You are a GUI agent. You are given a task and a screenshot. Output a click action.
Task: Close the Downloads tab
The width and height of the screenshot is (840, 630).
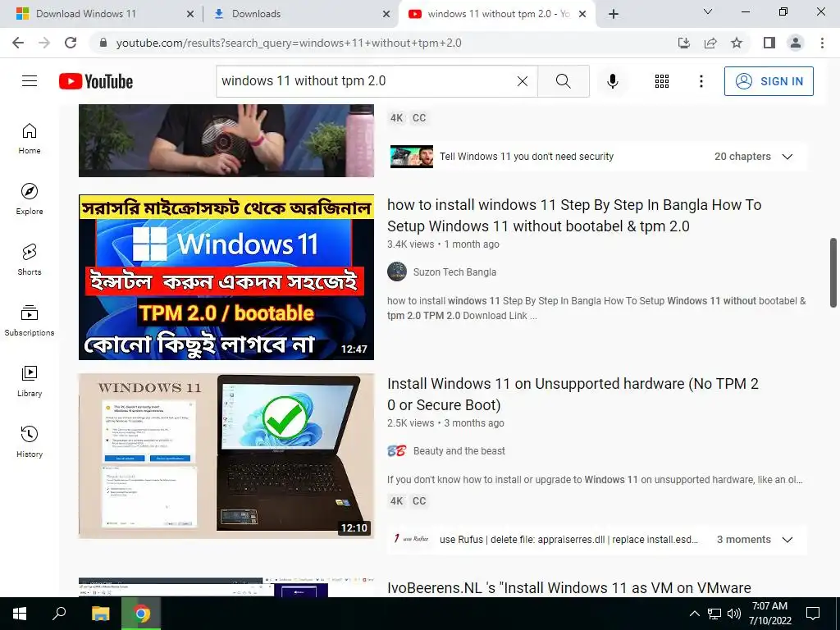tap(386, 14)
